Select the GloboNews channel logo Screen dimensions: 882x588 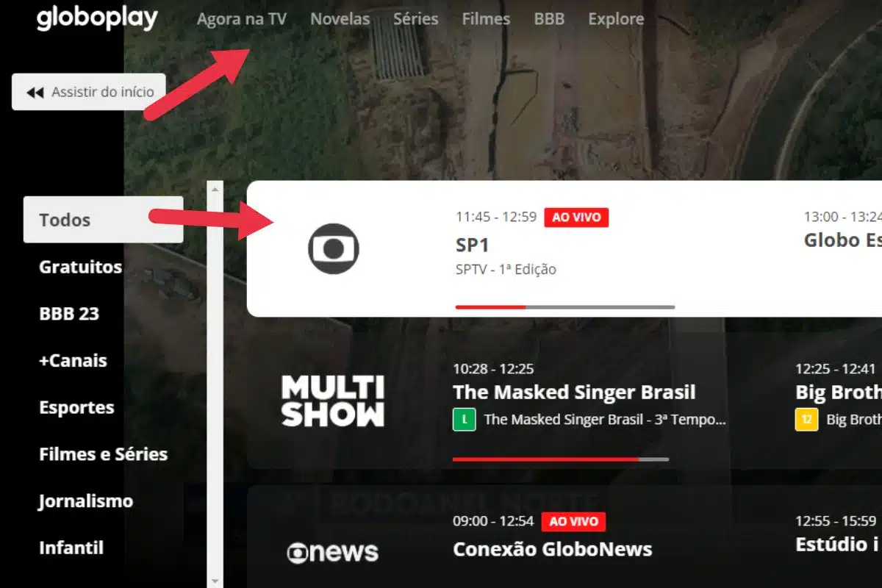tap(332, 552)
